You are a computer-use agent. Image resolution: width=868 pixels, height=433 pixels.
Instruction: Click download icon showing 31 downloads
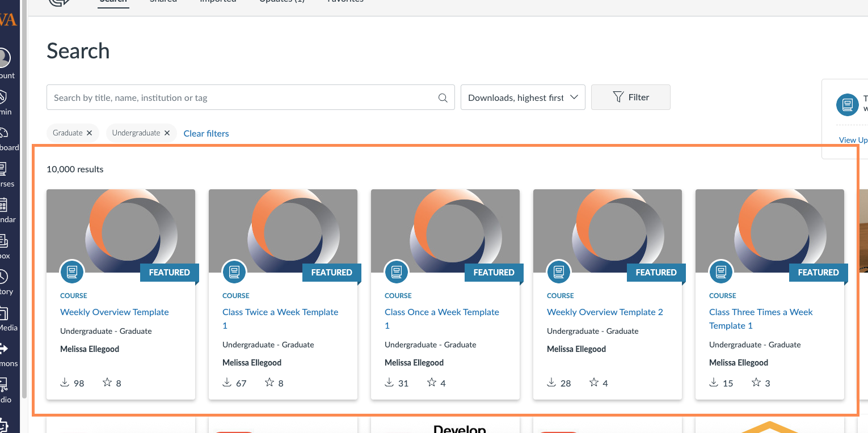click(389, 383)
